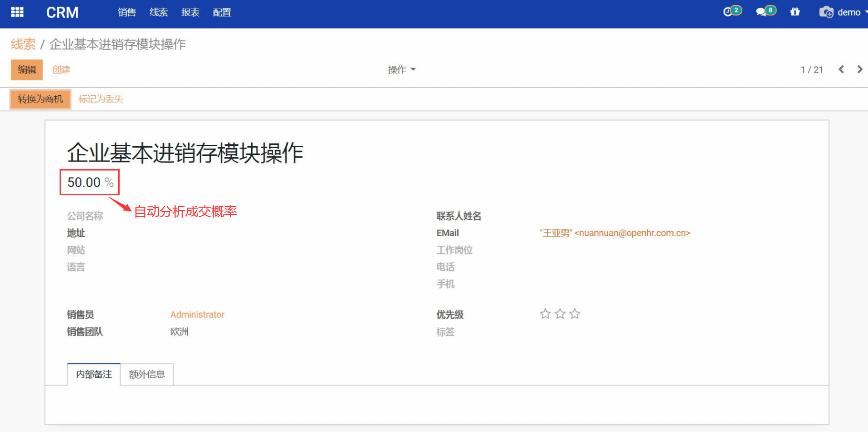Set priority to the third star
Screen dimensions: 868x432
[575, 314]
